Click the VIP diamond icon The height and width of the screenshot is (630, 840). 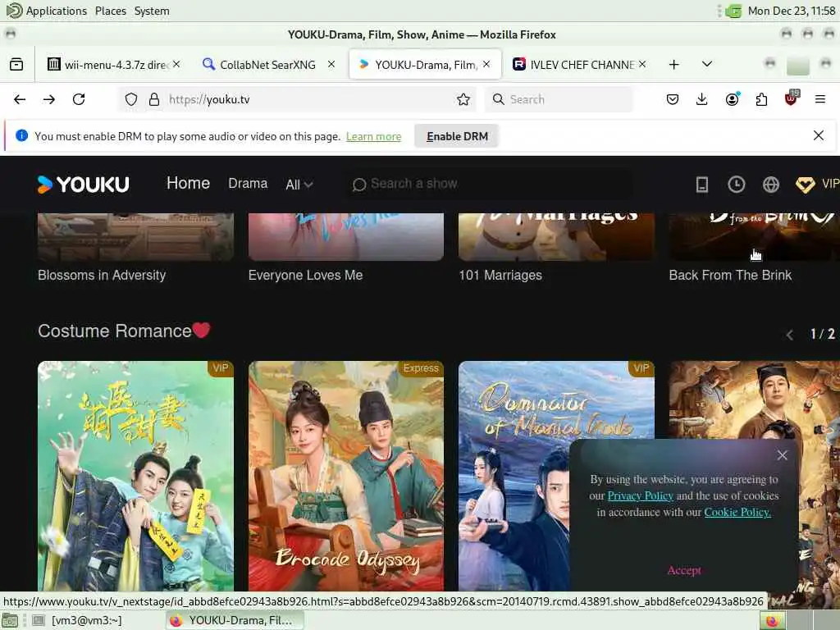(x=805, y=185)
